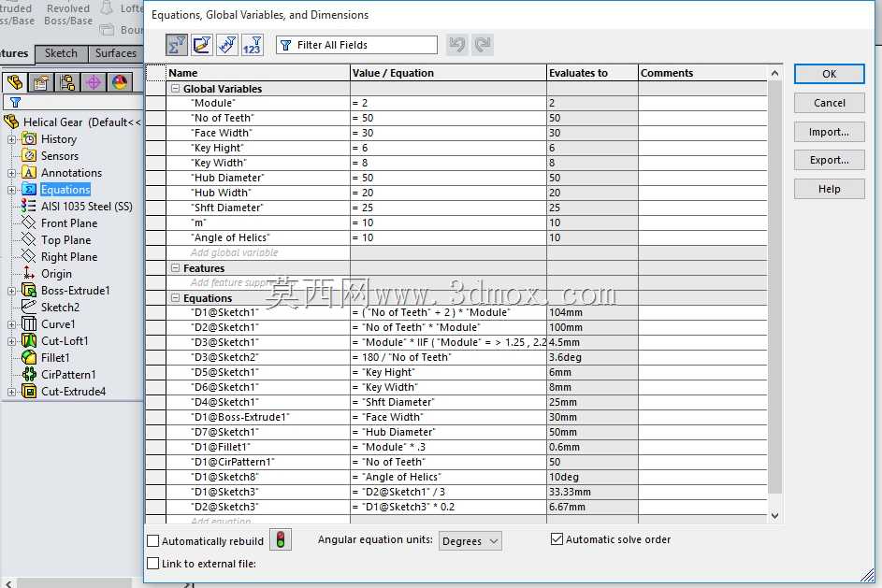Screen dimensions: 882x588
Task: Select the Fillet1 feature
Action: 55,357
